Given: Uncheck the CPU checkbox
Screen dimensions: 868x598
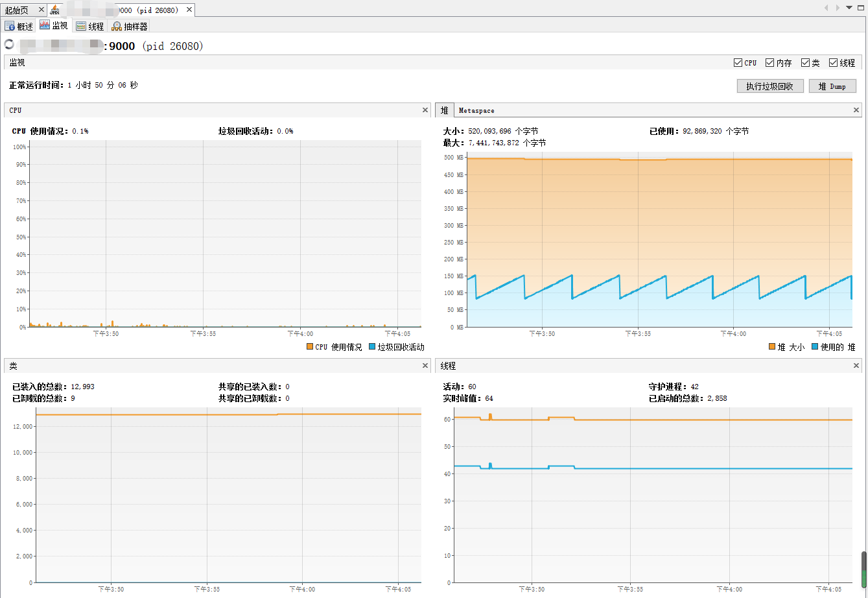Looking at the screenshot, I should 737,62.
